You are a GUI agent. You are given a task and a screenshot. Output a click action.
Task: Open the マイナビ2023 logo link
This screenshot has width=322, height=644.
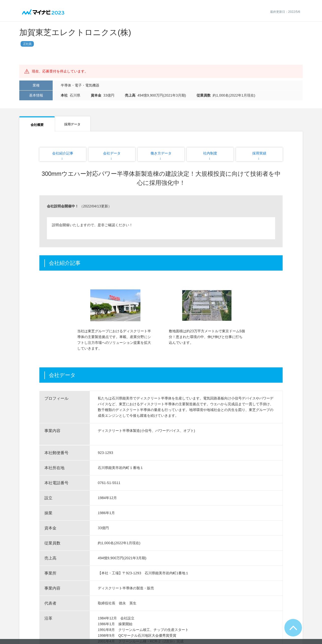[43, 12]
